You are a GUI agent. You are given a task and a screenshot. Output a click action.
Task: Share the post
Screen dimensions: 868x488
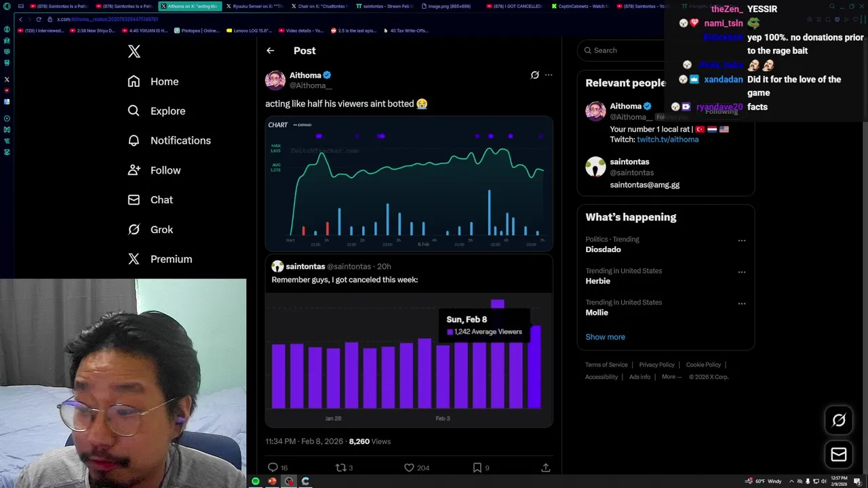(x=545, y=468)
